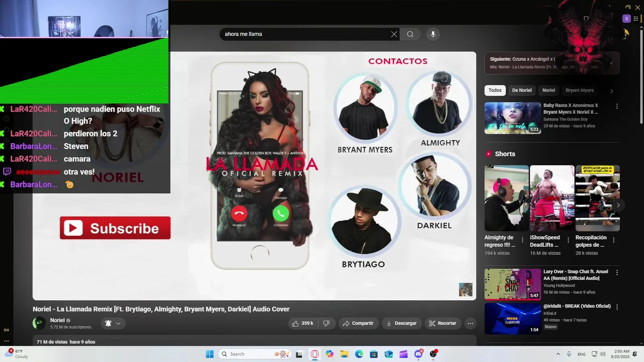Viewport: 644px width, 362px height.
Task: Share the video via Compartir
Action: pos(358,323)
